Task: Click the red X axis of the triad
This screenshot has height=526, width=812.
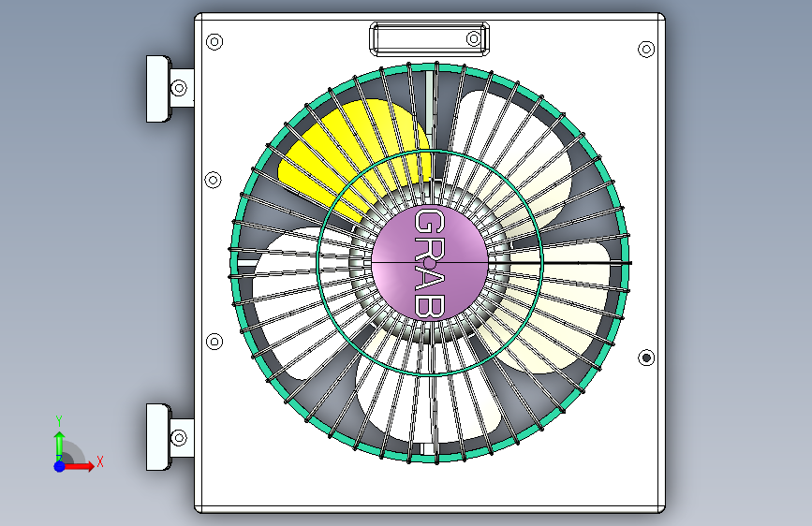Action: tap(81, 466)
